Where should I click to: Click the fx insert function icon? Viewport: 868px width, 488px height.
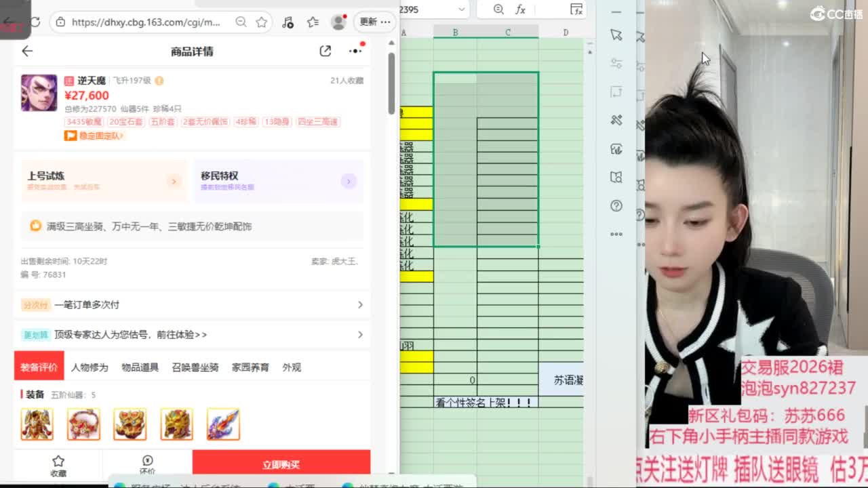(521, 9)
